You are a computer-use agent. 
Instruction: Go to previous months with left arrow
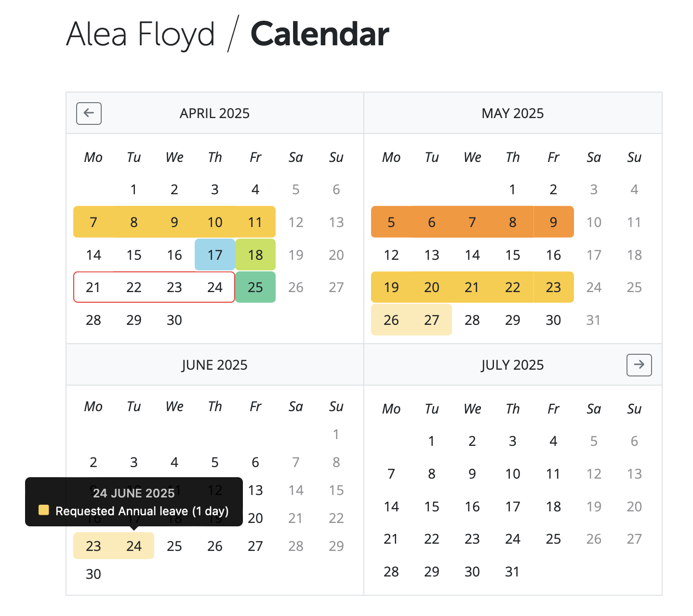(89, 113)
